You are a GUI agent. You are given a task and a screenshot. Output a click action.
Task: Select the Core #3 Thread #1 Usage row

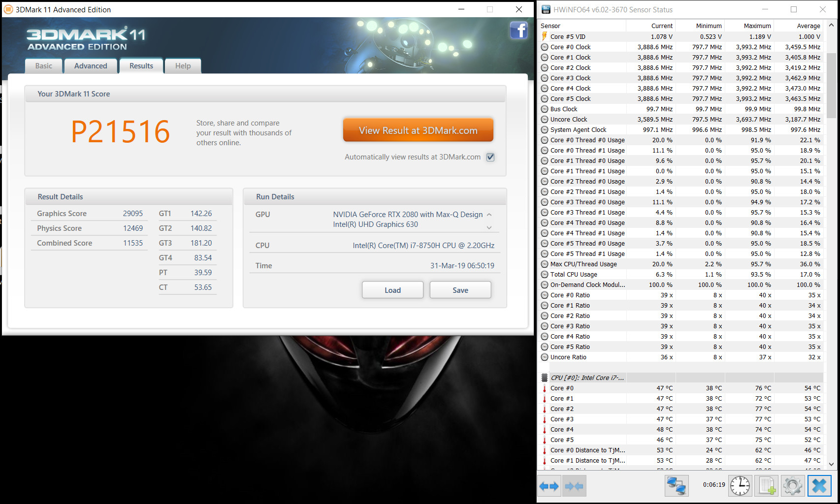682,212
